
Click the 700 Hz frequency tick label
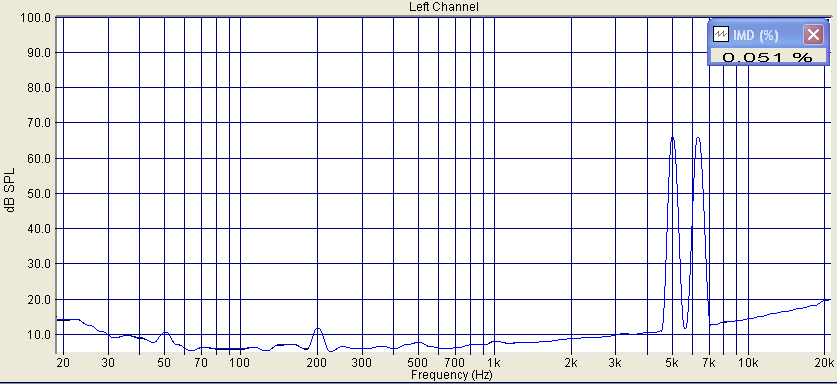click(x=455, y=364)
